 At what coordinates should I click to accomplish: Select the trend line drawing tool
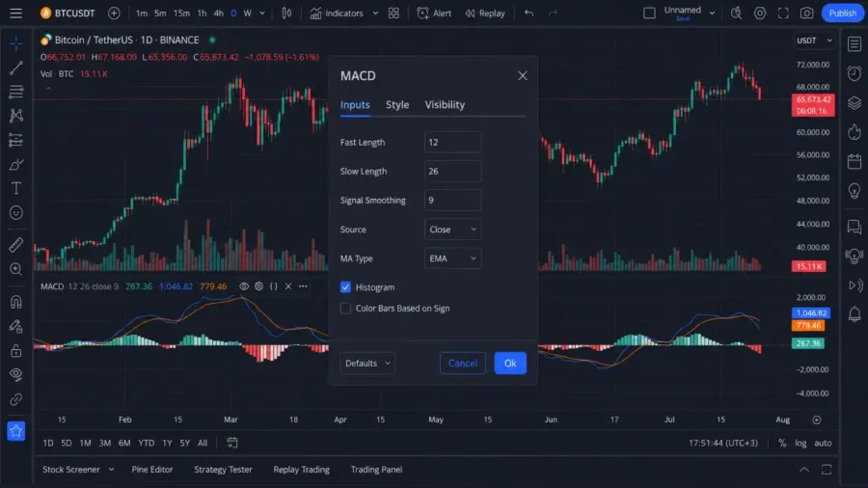16,68
